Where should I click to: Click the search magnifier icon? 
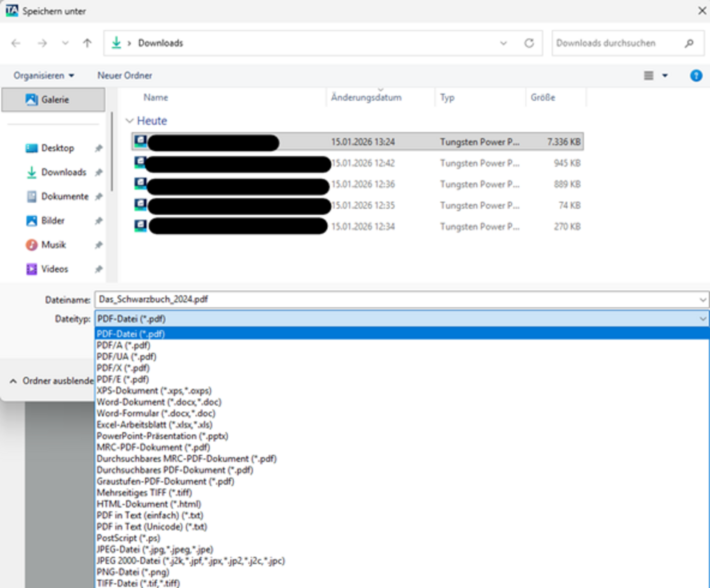tap(689, 43)
